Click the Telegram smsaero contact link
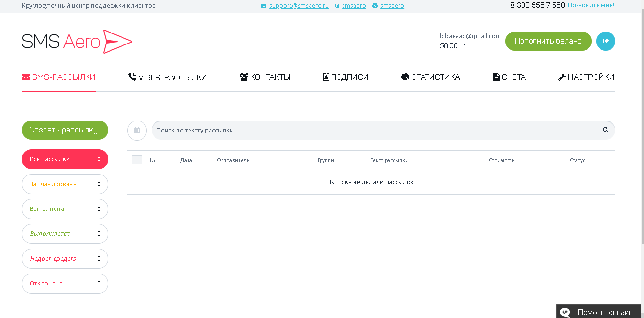Viewport: 644px width, 318px height. [x=392, y=6]
